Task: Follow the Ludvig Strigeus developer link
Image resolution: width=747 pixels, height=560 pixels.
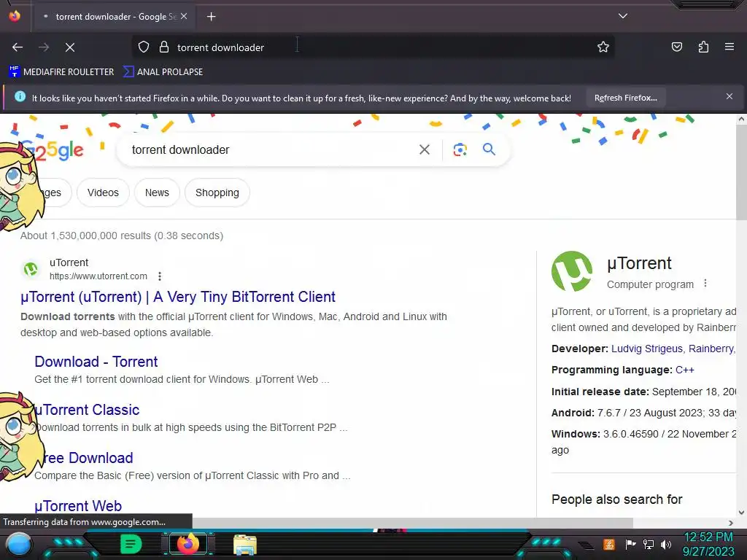Action: click(x=647, y=349)
